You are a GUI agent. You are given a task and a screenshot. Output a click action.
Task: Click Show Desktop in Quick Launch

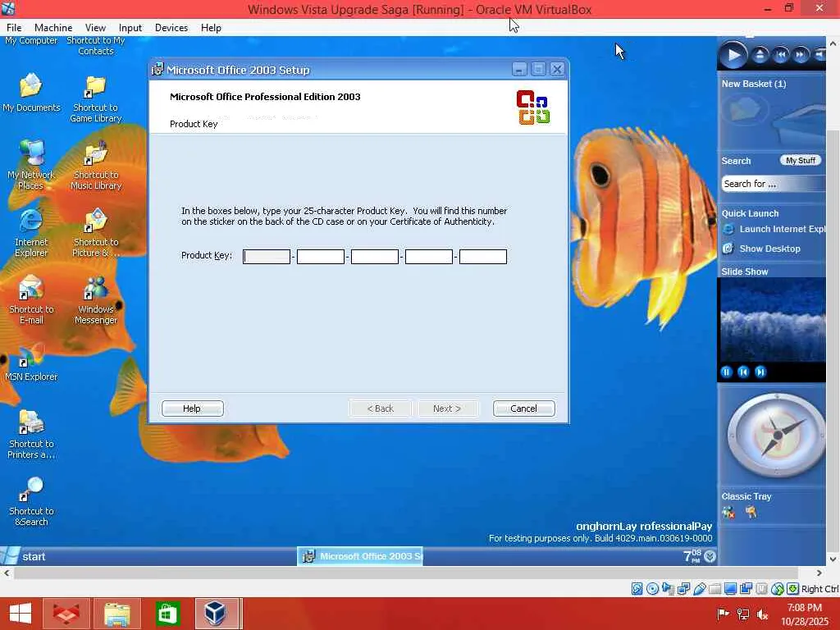pos(762,249)
